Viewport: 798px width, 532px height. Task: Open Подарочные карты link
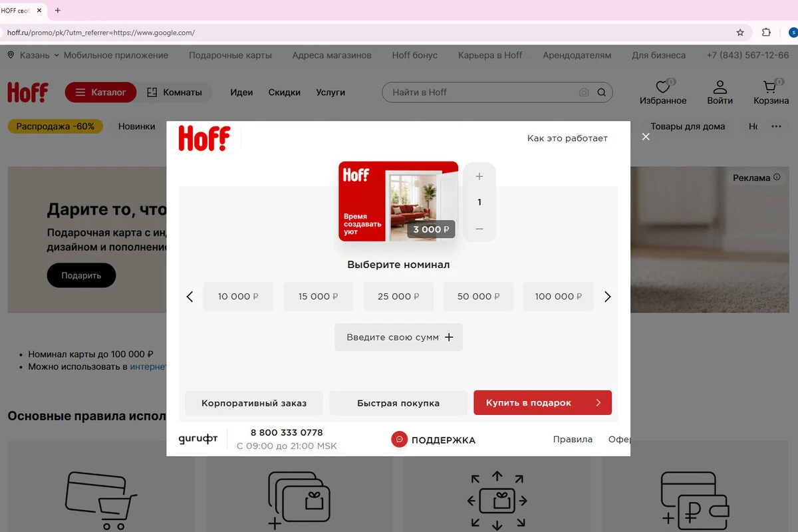[x=230, y=55]
